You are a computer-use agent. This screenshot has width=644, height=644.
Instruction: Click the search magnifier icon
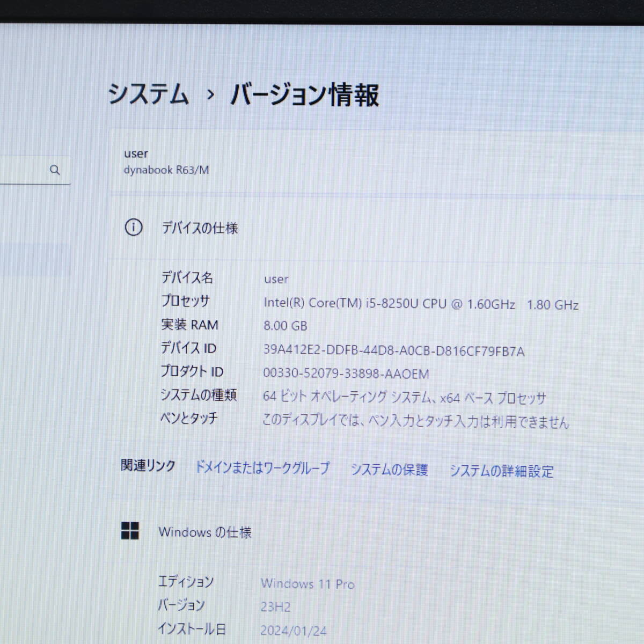55,170
